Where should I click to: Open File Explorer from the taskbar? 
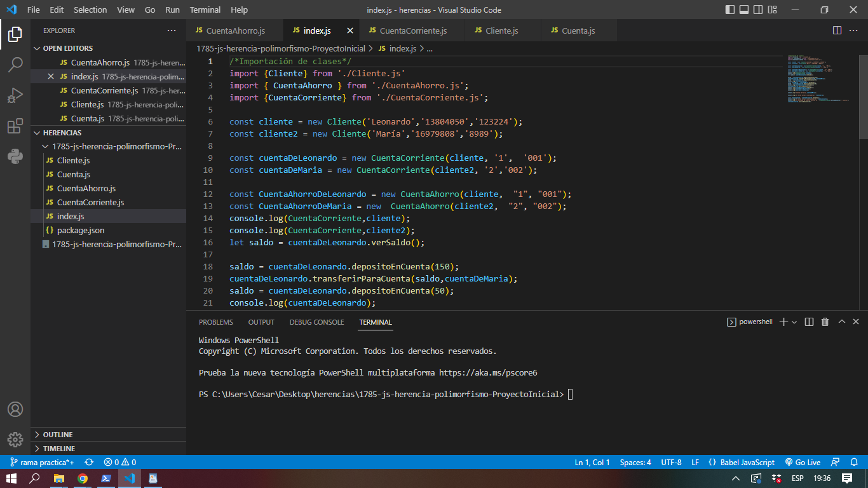59,478
